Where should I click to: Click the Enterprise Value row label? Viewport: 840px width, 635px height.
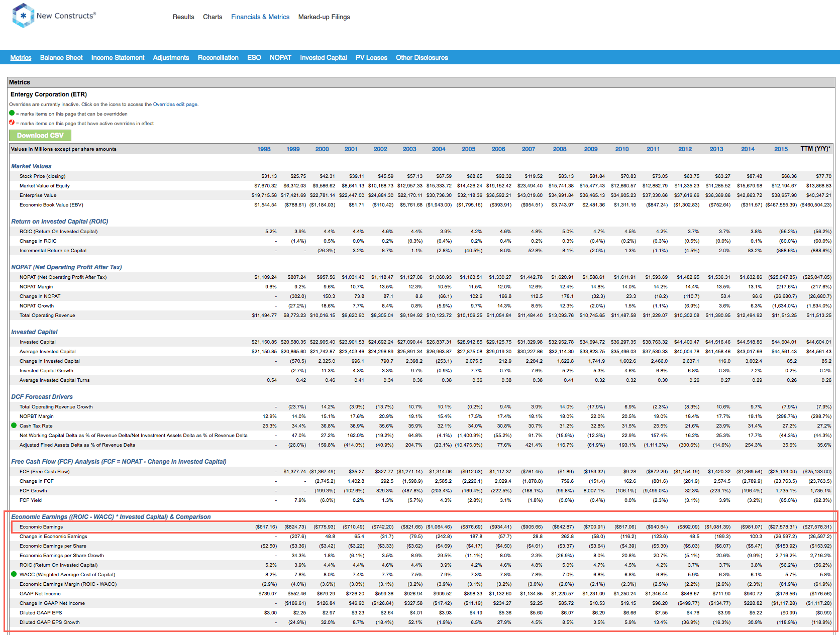pyautogui.click(x=38, y=195)
